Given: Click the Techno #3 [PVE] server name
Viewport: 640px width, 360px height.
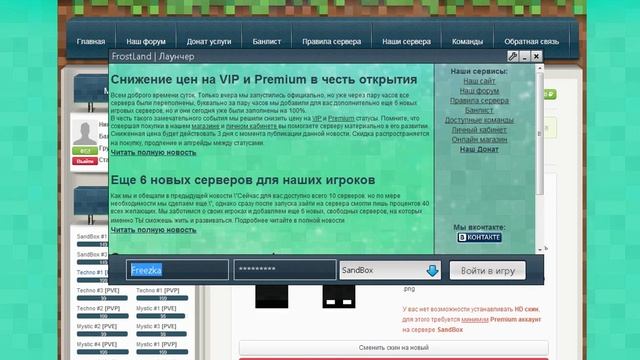Looking at the screenshot, I should click(98, 291).
